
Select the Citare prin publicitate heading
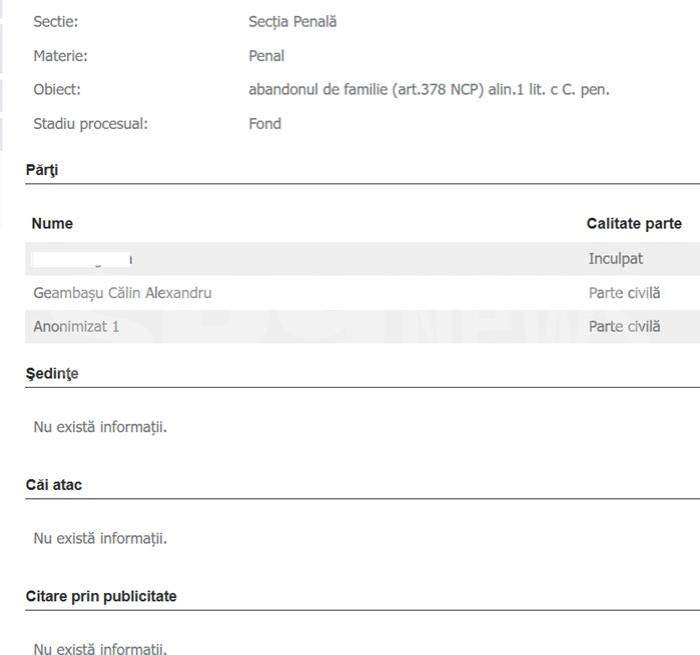pos(101,596)
